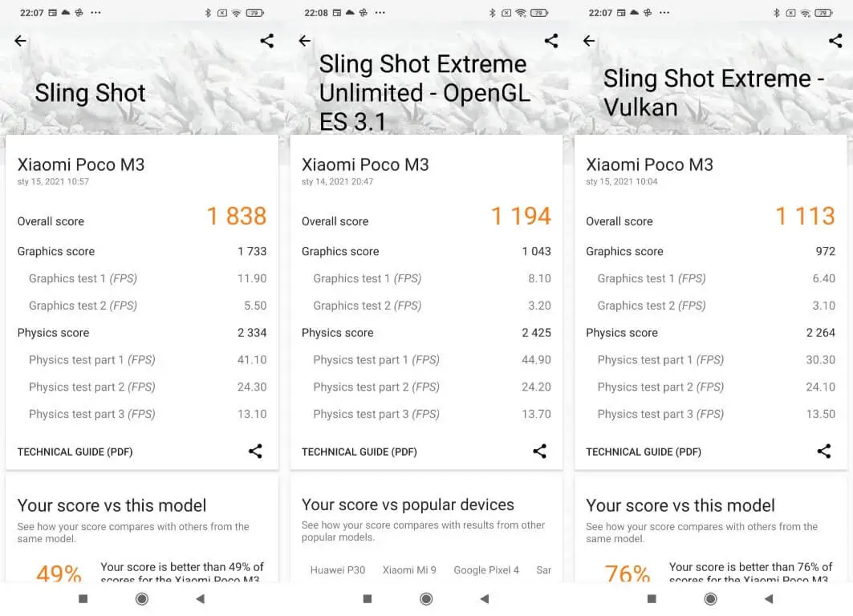Screen dimensions: 853x616
Task: Share the 1 113 score card
Action: coord(823,452)
